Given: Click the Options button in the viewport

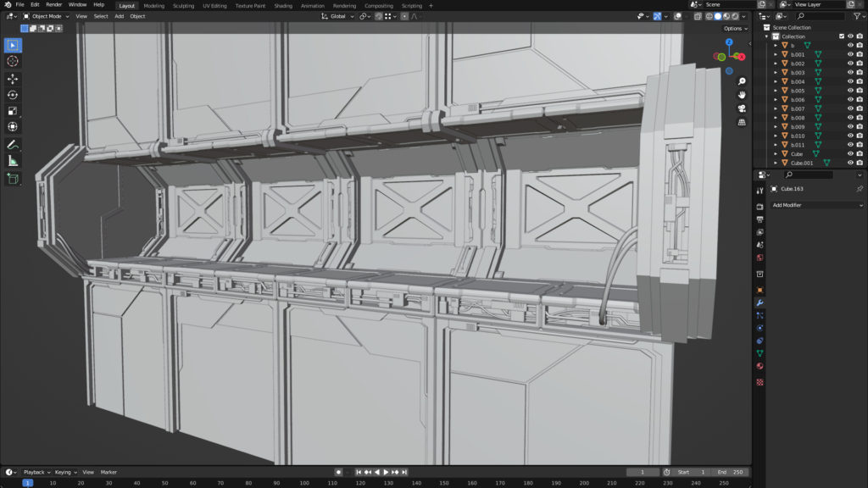Looking at the screenshot, I should [734, 29].
